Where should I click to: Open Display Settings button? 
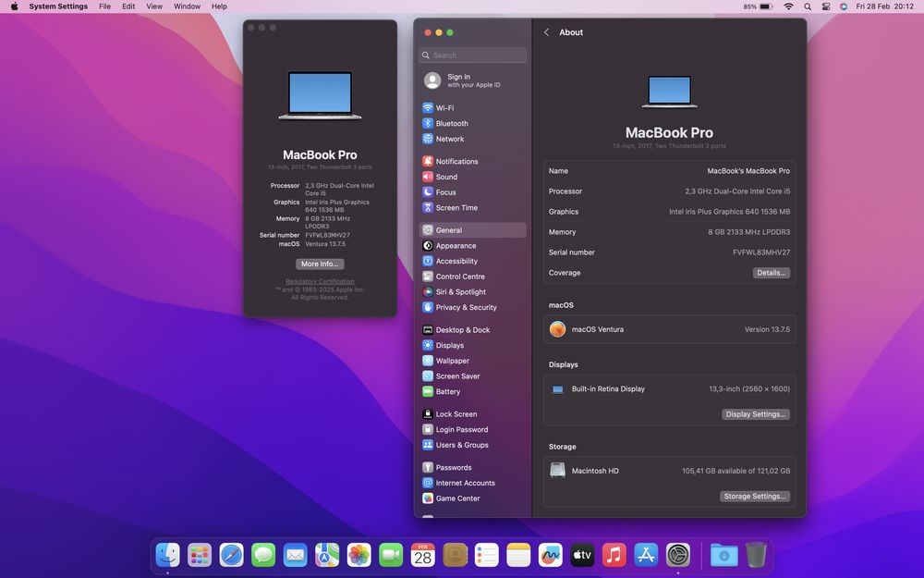click(x=756, y=414)
